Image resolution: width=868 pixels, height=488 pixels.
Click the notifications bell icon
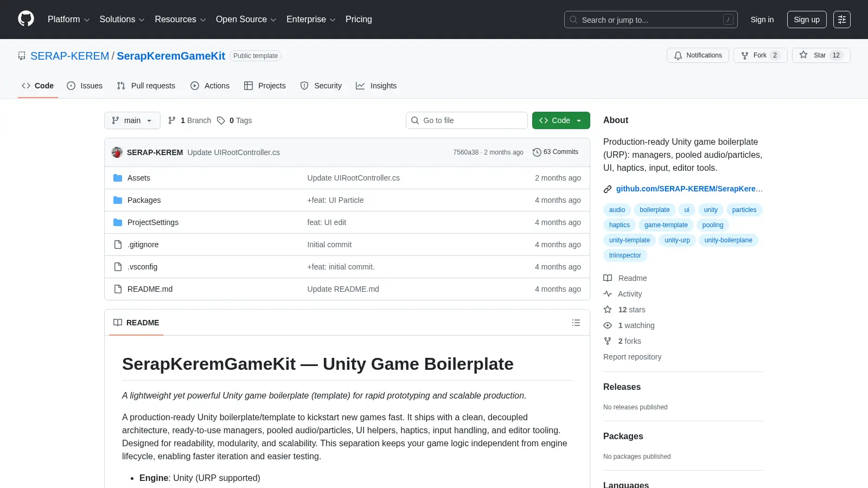pos(678,55)
